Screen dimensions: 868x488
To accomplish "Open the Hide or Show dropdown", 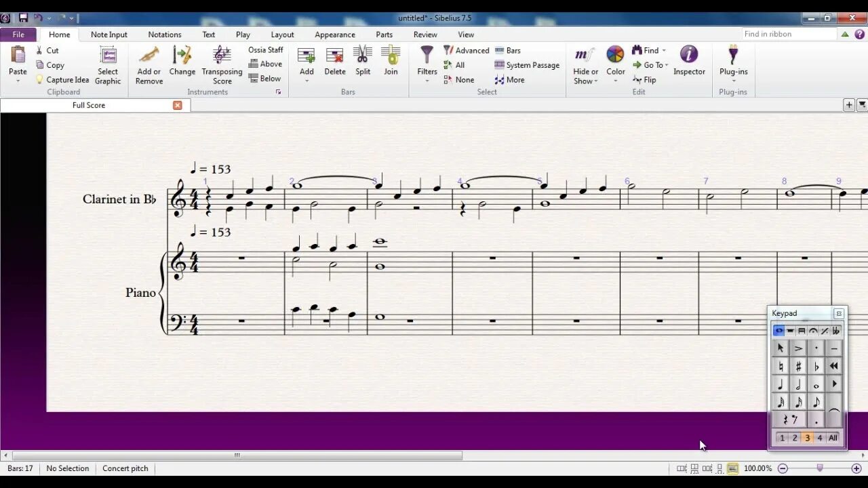I will click(585, 77).
